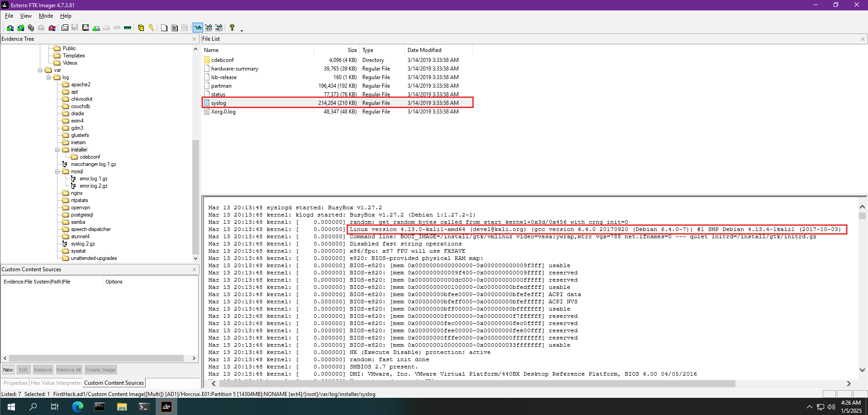Viewport: 868px width, 415px height.
Task: Click the greyed Remove Evidence Item icon
Action: click(x=41, y=28)
